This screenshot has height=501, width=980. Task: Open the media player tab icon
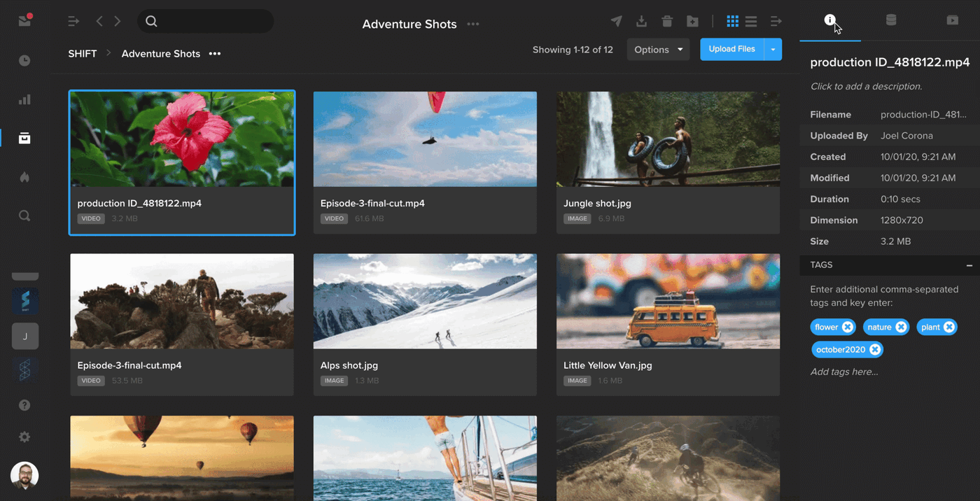(953, 20)
